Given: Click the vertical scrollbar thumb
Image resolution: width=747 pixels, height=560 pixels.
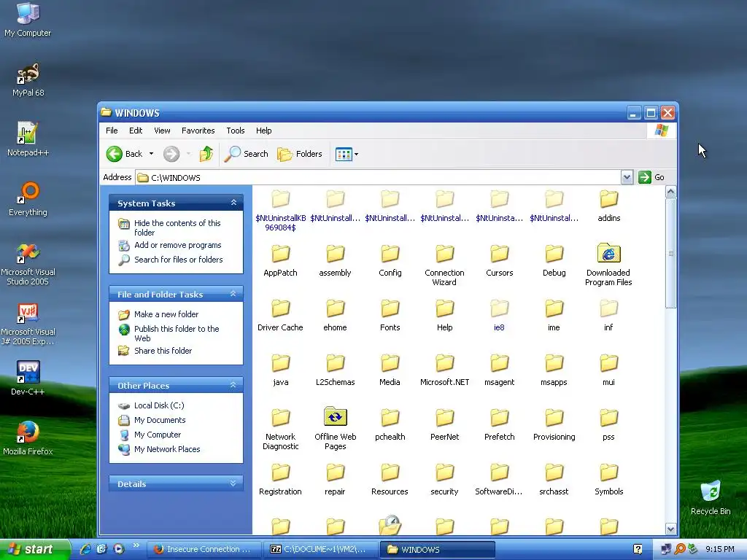Looking at the screenshot, I should coord(671,253).
